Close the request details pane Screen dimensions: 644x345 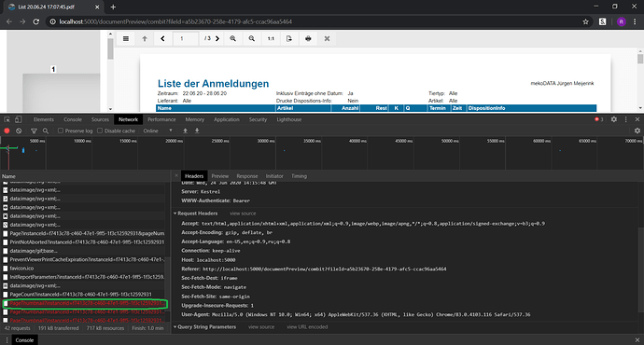pos(176,175)
